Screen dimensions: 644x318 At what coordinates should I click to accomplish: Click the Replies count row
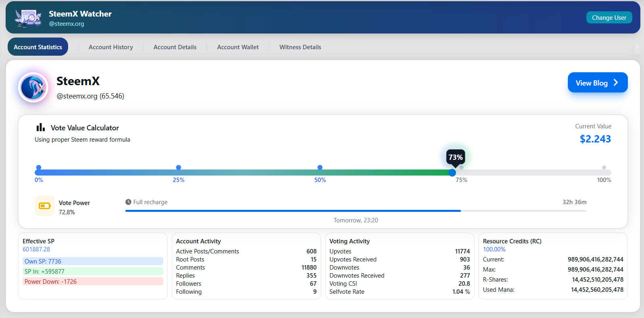pos(246,276)
